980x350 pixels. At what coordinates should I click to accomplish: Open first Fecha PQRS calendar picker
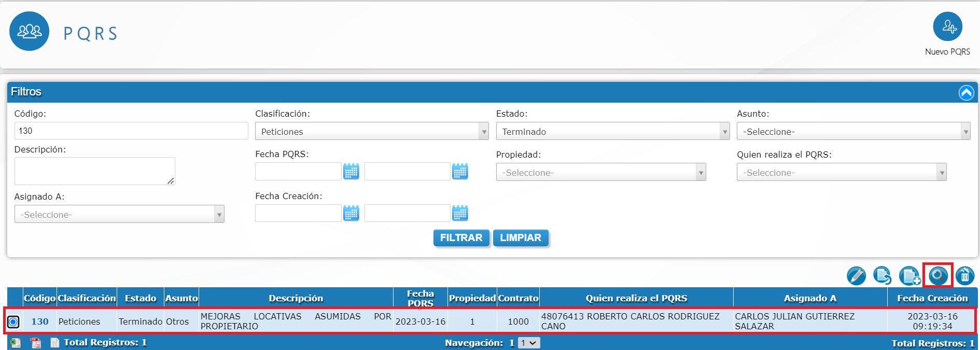[x=351, y=172]
